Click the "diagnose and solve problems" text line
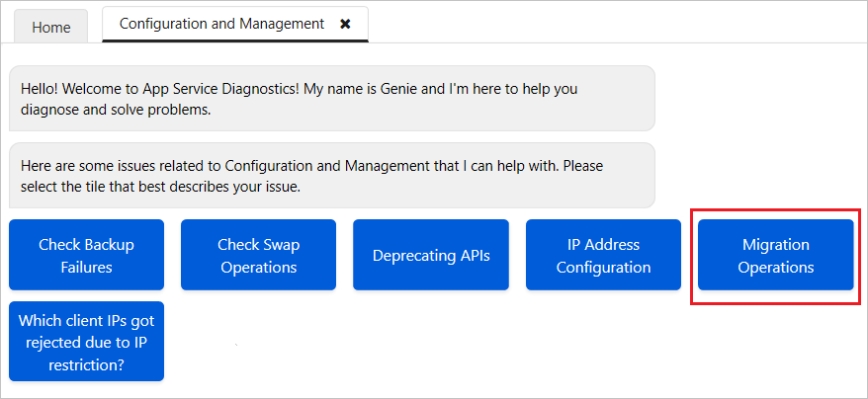The width and height of the screenshot is (868, 399). click(x=116, y=109)
